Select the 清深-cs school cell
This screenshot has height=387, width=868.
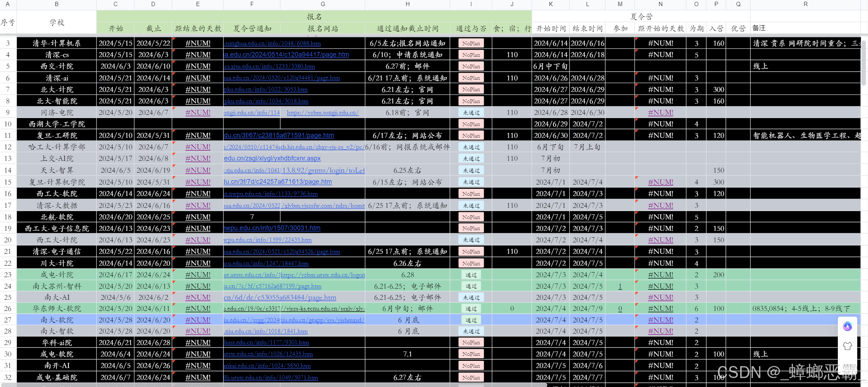coord(56,55)
